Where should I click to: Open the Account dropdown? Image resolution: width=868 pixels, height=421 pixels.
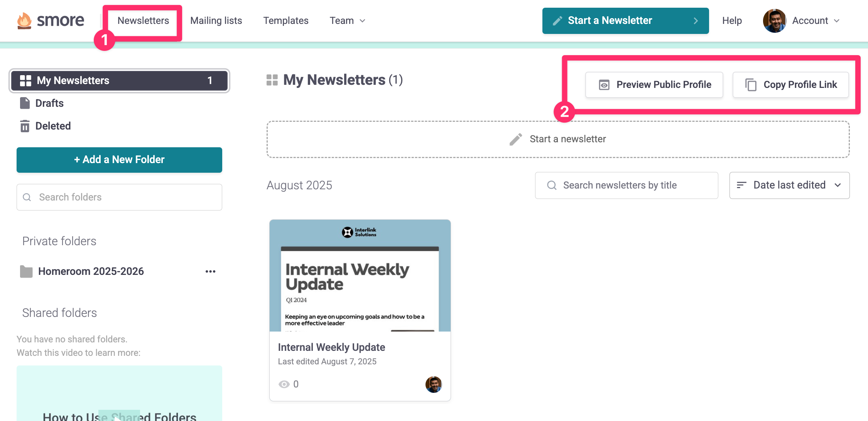coord(815,21)
